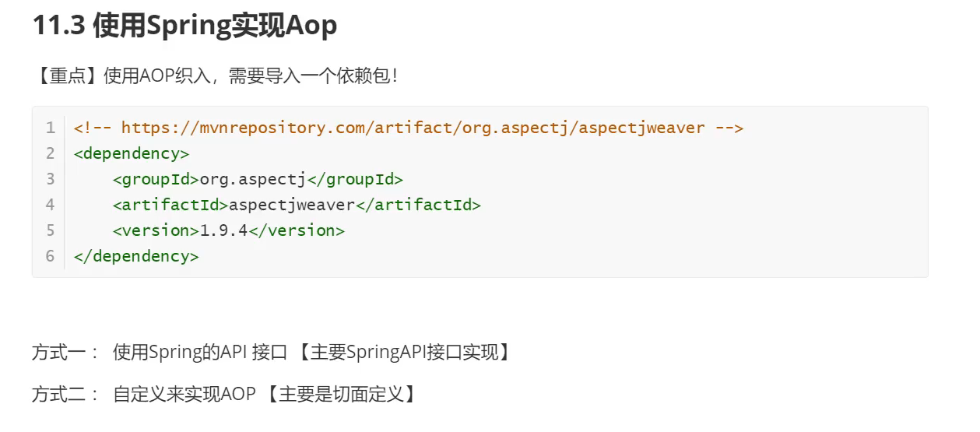The height and width of the screenshot is (432, 980).
Task: Click the opening <dependency> tag
Action: click(x=132, y=153)
